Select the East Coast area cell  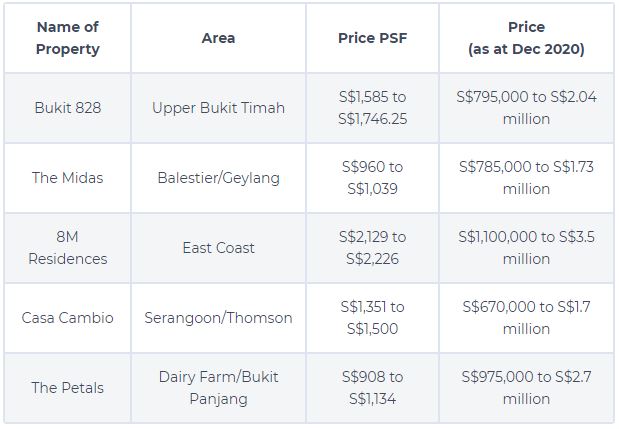pyautogui.click(x=218, y=248)
